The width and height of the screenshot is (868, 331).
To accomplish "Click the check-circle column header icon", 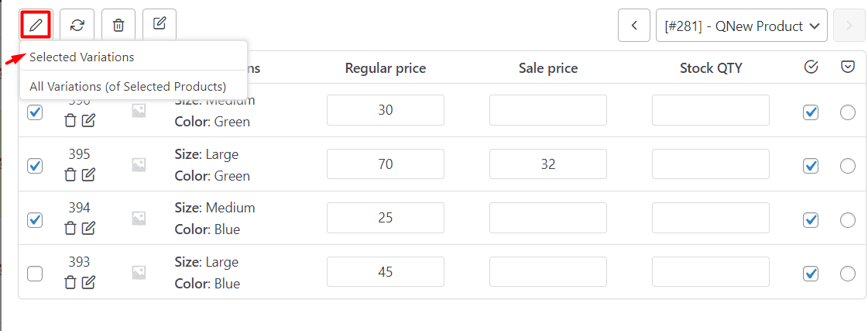I will coord(811,67).
